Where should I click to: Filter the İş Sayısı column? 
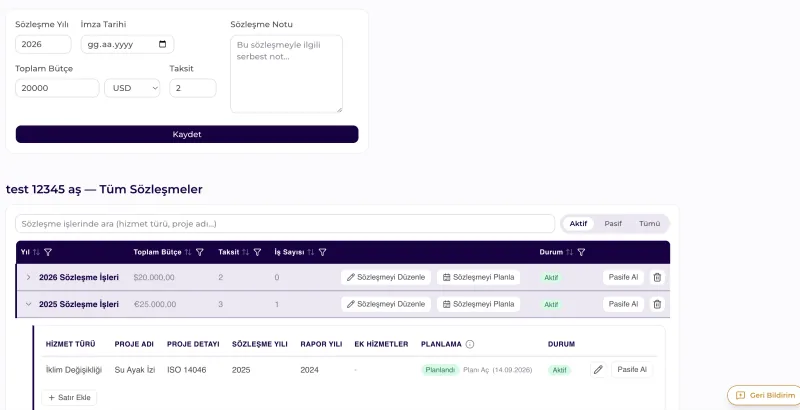click(x=322, y=252)
